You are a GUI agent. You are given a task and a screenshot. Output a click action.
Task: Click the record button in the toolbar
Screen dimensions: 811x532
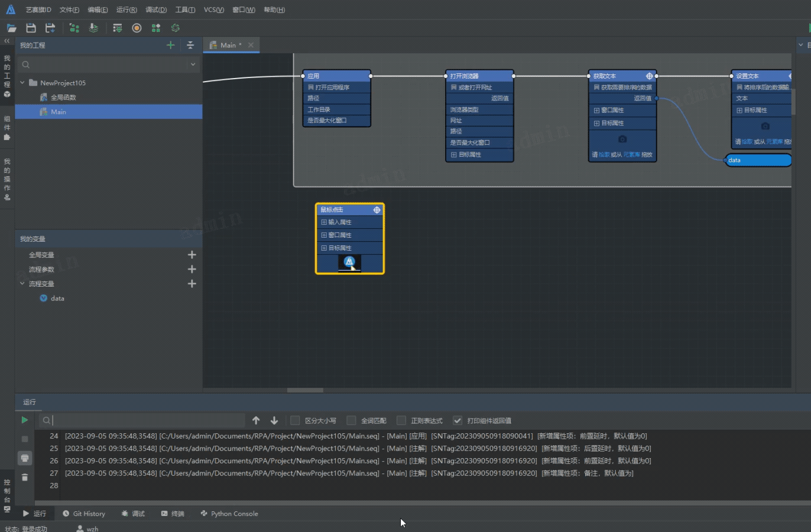point(137,28)
